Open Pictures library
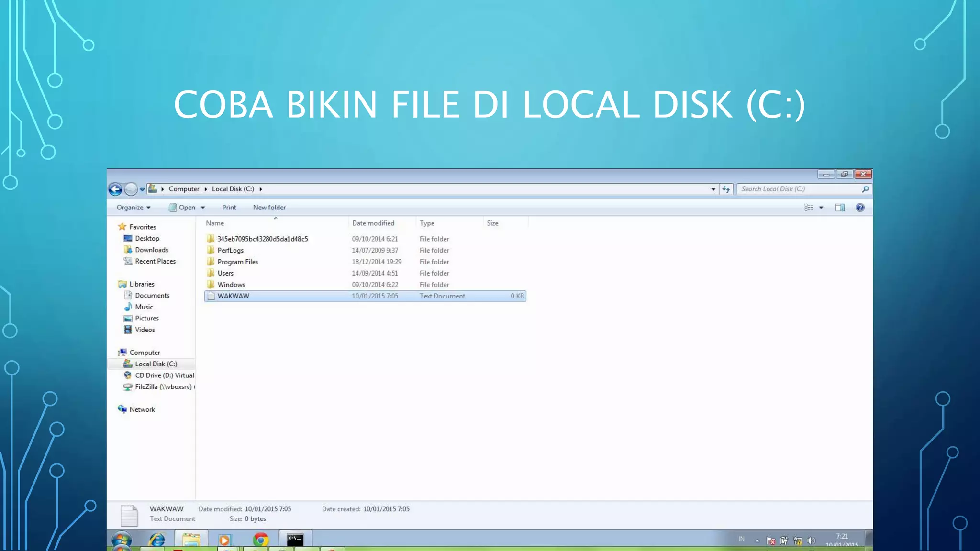The image size is (980, 551). [147, 319]
